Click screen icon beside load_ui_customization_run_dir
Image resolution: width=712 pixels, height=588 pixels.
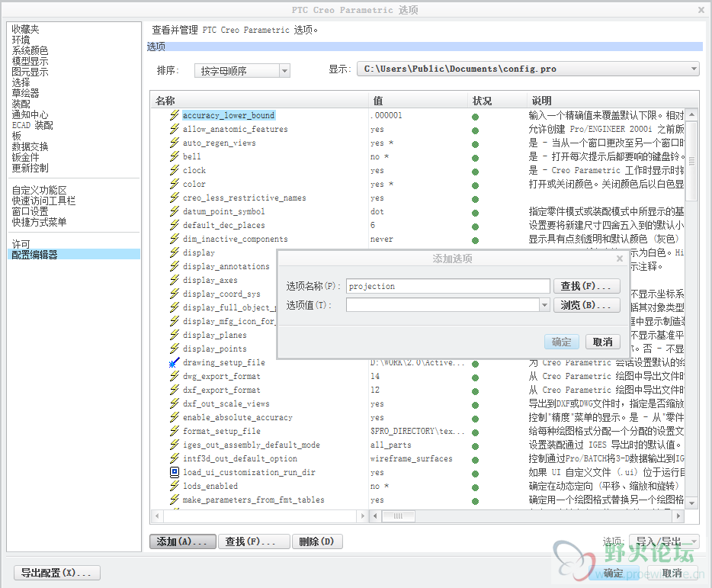pyautogui.click(x=175, y=472)
